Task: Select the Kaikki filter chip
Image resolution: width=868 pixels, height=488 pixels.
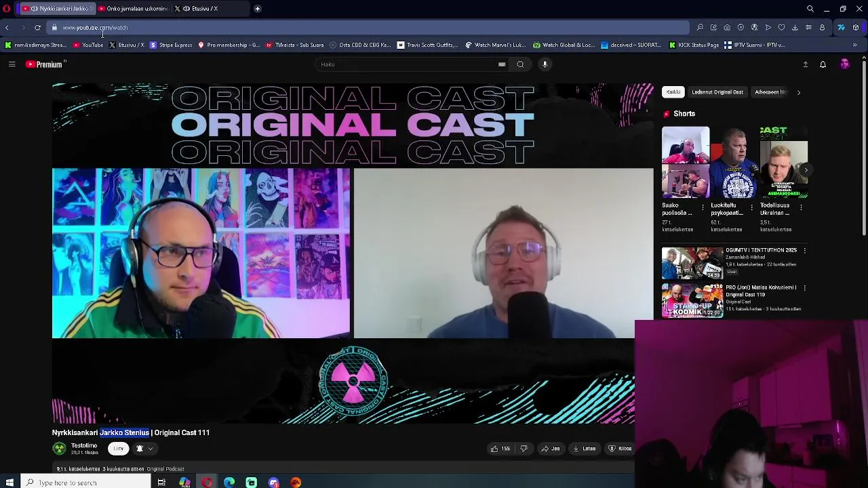Action: [x=673, y=92]
